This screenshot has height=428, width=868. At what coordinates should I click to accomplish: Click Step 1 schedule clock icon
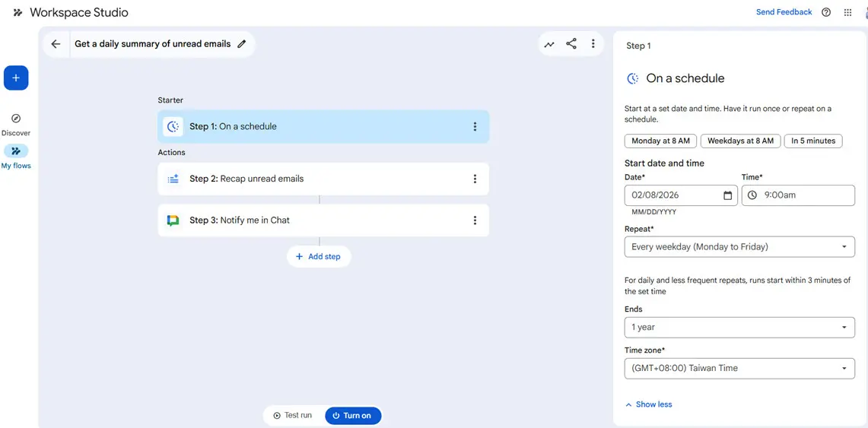tap(173, 127)
